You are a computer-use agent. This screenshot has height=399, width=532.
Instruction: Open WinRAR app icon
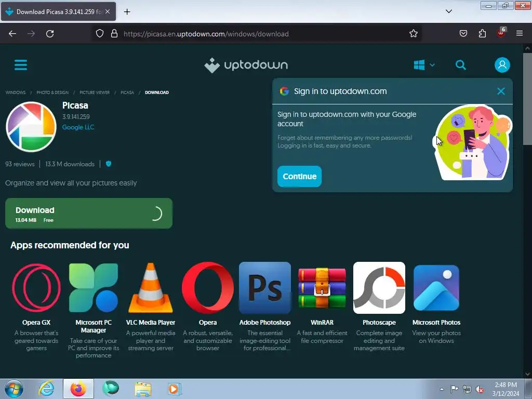click(x=322, y=288)
